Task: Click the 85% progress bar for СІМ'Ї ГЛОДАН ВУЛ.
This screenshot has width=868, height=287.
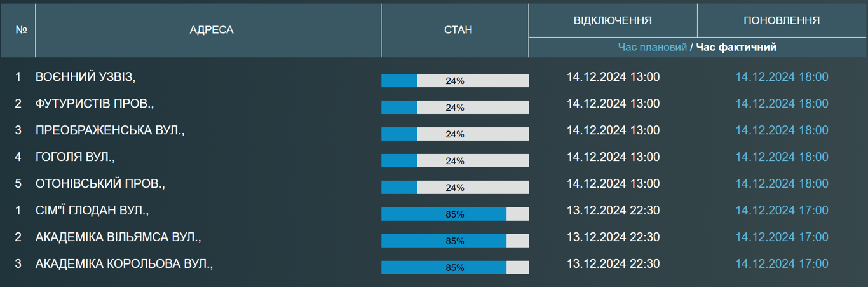Action: point(455,214)
